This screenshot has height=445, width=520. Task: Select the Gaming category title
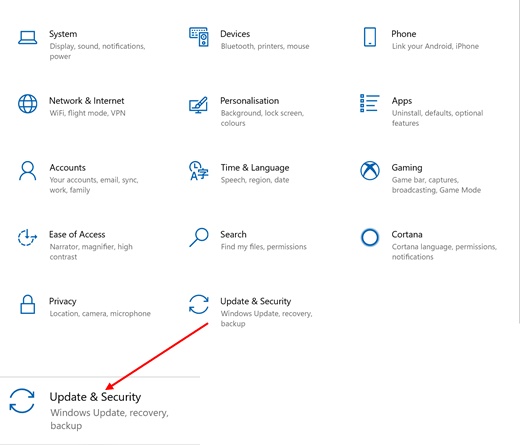(407, 168)
